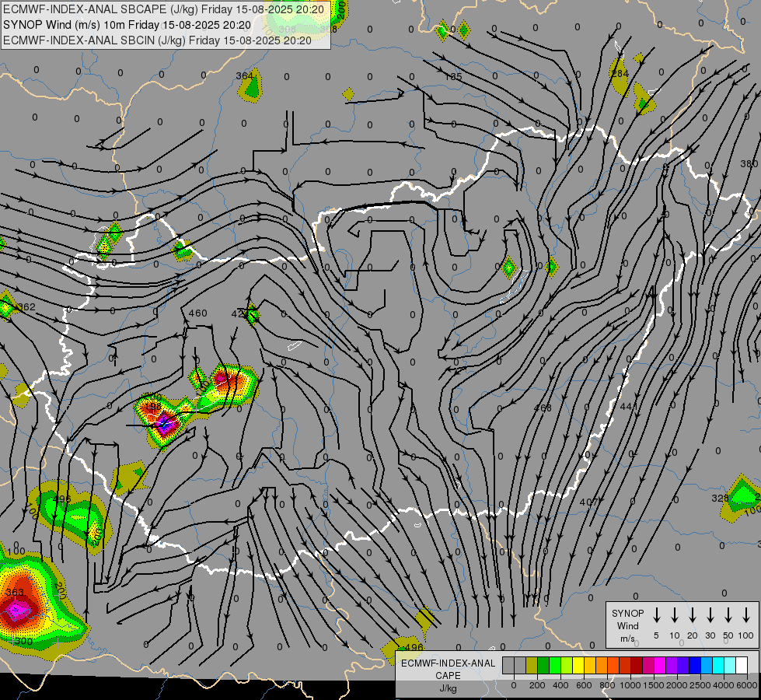Click the 600 tick label on CAPE scale
Screen dimensions: 761x700
click(x=584, y=685)
